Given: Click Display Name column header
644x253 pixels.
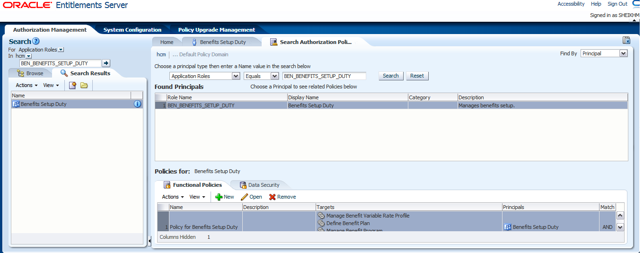Looking at the screenshot, I should [x=347, y=97].
